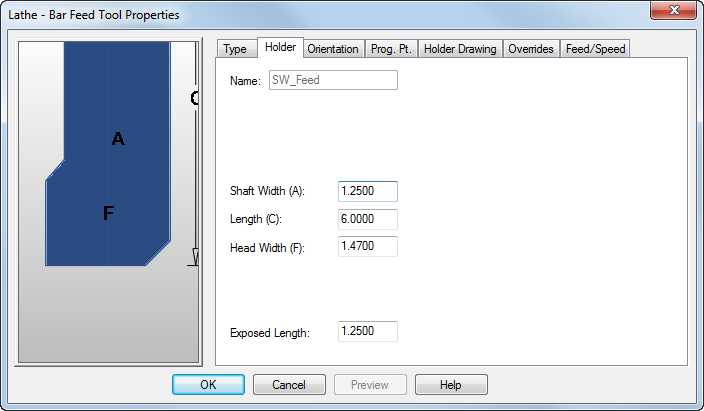Click the Shaft Width (A) label
Image resolution: width=704 pixels, height=411 pixels.
[267, 191]
